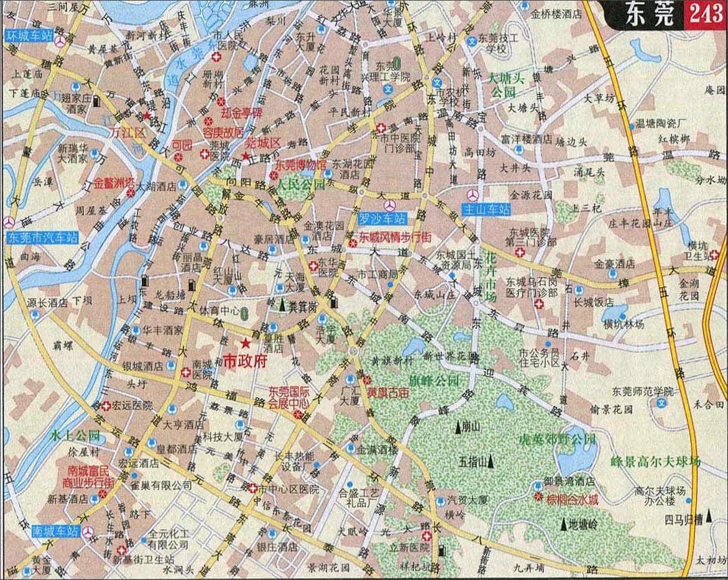Click the 环城车站 bus station icon

coord(61,41)
